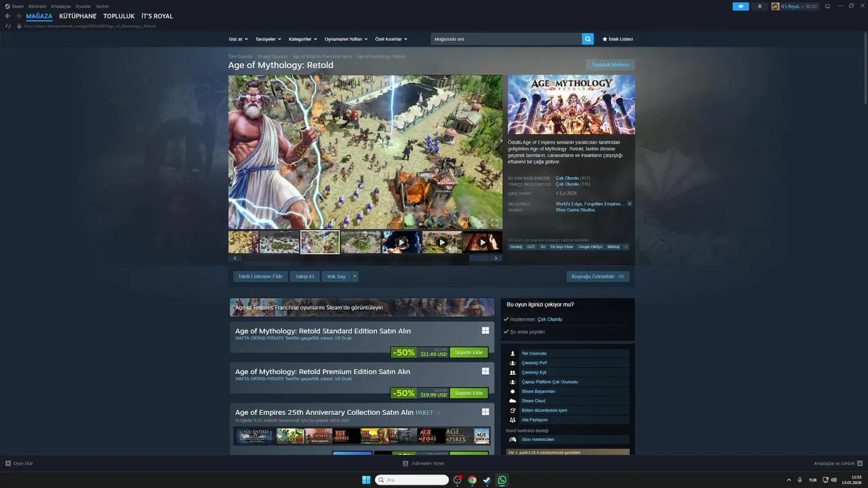Open the İstek Listesi link
The height and width of the screenshot is (488, 868).
[618, 39]
